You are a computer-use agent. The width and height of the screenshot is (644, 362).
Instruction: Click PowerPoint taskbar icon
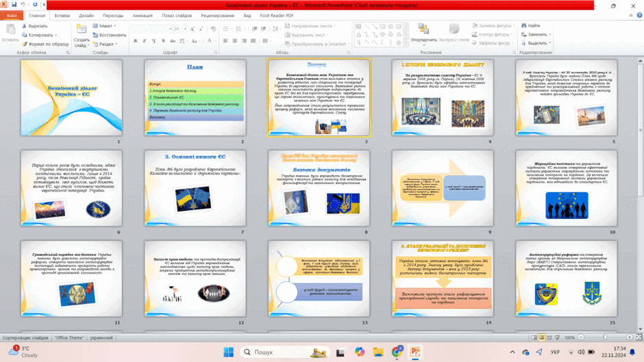(414, 352)
